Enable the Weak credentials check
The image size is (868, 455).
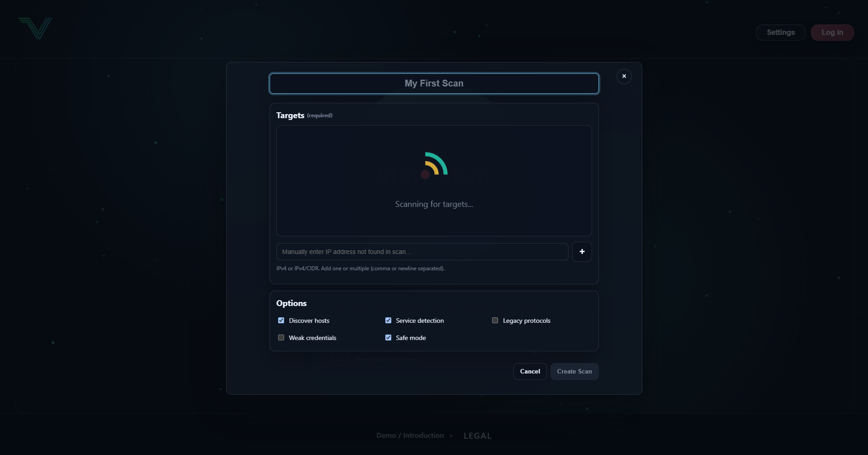click(x=281, y=337)
